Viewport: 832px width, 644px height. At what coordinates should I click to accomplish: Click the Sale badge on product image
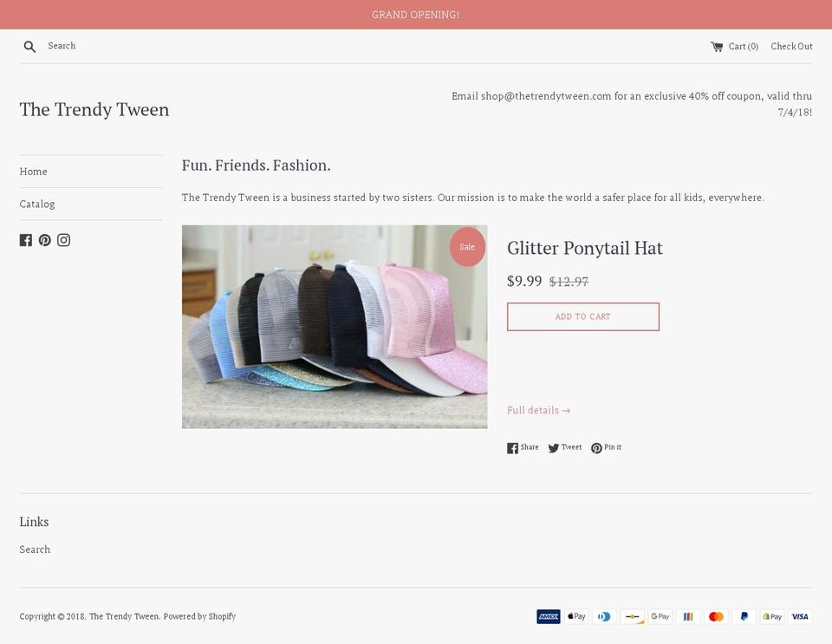(467, 247)
